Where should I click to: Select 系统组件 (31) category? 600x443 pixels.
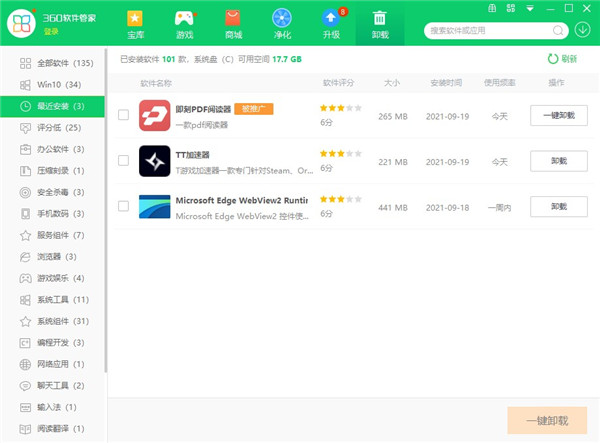(x=52, y=321)
